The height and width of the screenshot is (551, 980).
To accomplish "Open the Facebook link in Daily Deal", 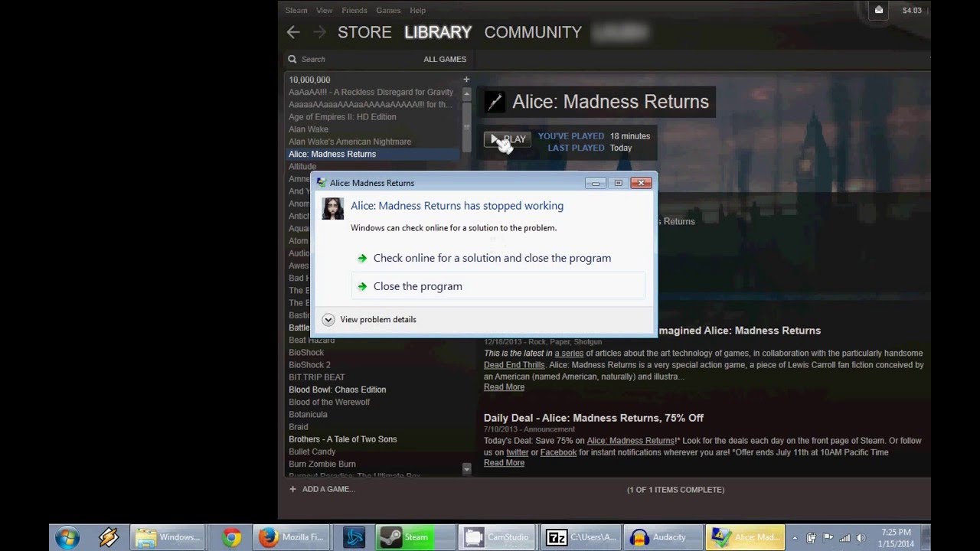I will pyautogui.click(x=558, y=452).
